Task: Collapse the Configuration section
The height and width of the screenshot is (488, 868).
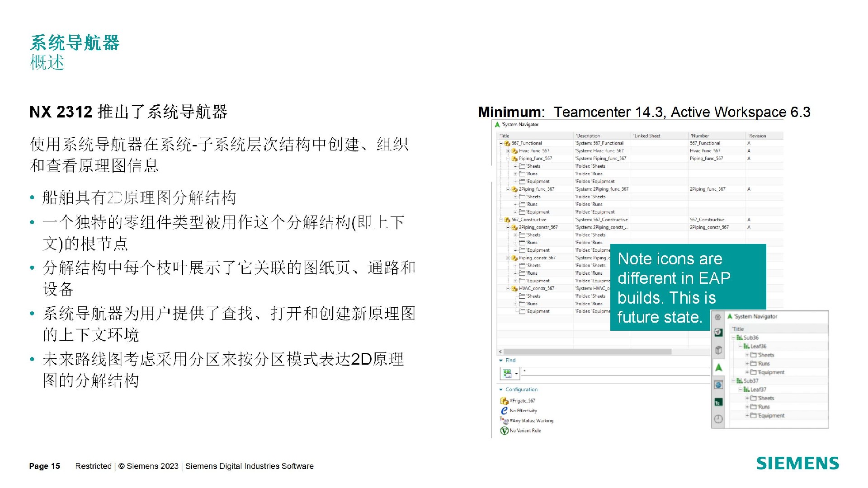Action: click(501, 389)
